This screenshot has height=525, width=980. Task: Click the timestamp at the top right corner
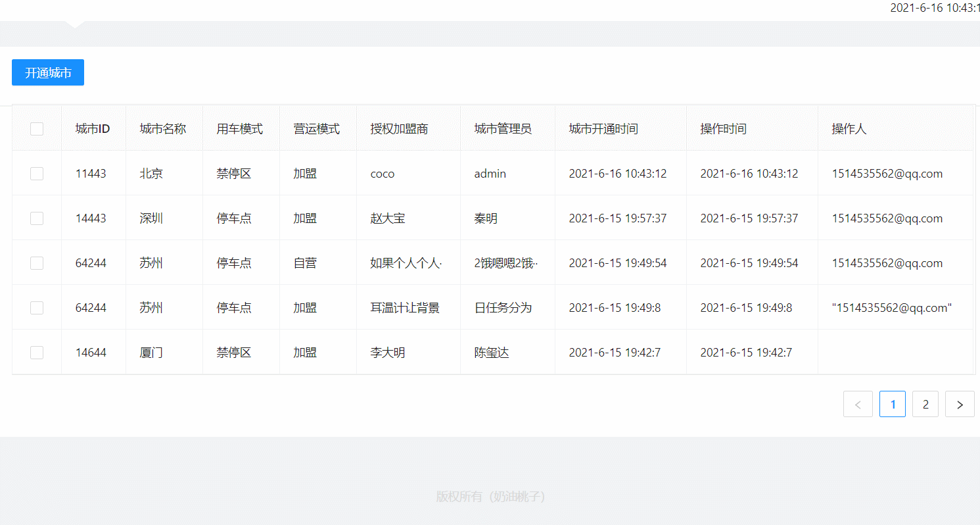click(935, 9)
